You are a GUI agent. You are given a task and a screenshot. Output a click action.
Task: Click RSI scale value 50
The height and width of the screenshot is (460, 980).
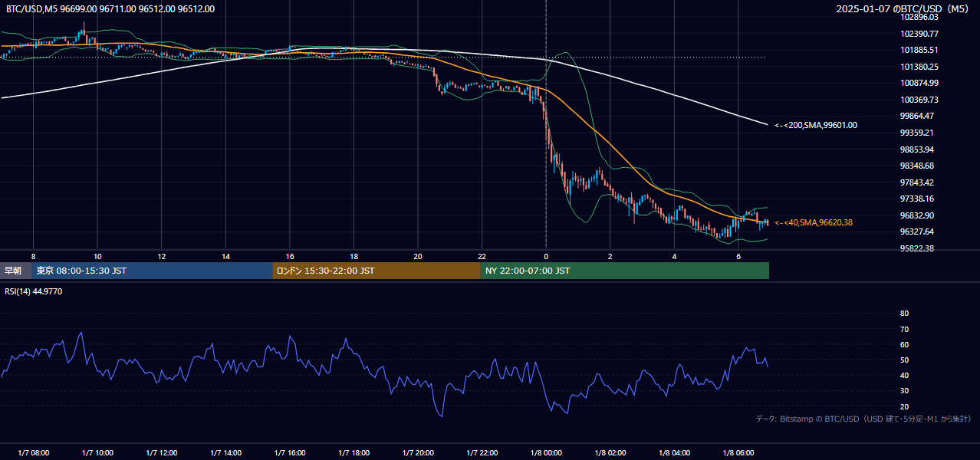point(904,360)
